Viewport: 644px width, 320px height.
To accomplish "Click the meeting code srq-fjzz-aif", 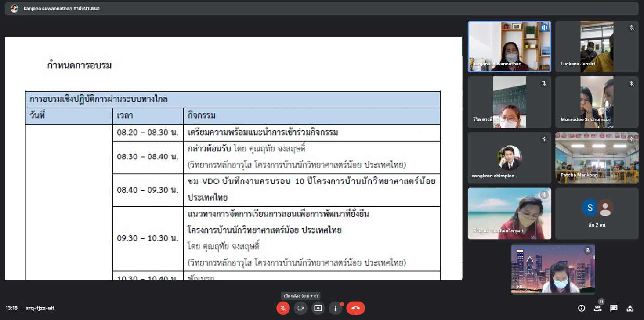I will point(40,308).
